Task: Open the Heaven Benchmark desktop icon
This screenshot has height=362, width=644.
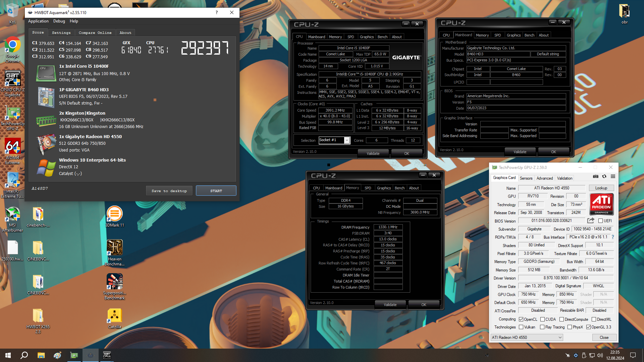Action: 115,253
